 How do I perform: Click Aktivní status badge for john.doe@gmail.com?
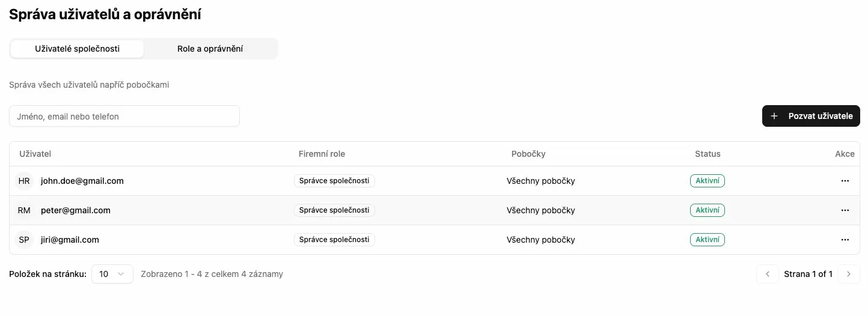click(707, 181)
